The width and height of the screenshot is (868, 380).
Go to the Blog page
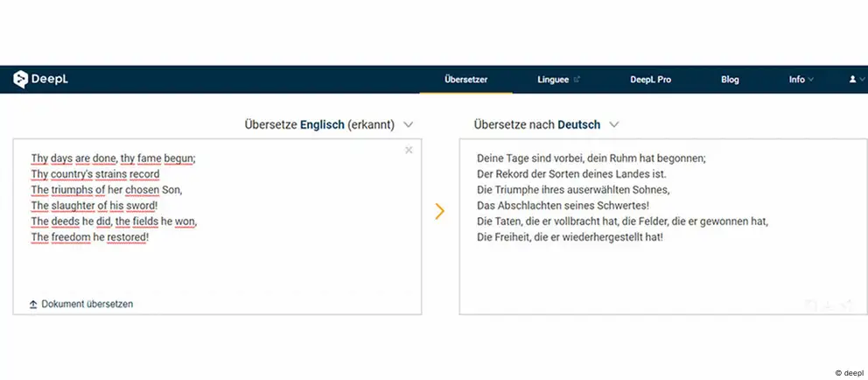click(730, 80)
